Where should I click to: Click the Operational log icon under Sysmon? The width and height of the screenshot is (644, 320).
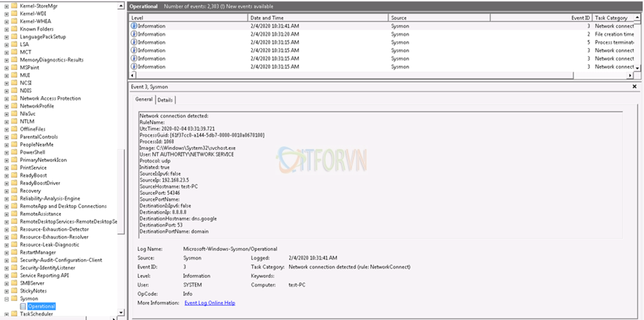coord(23,307)
